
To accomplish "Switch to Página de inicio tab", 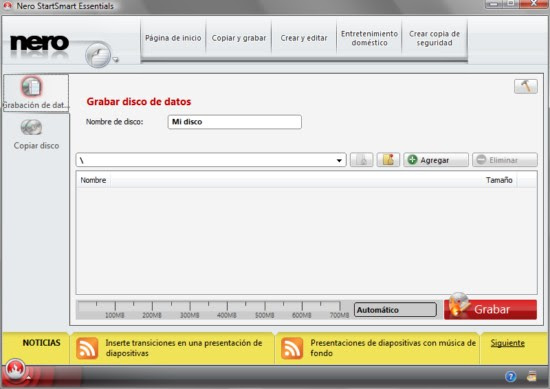I will [173, 38].
